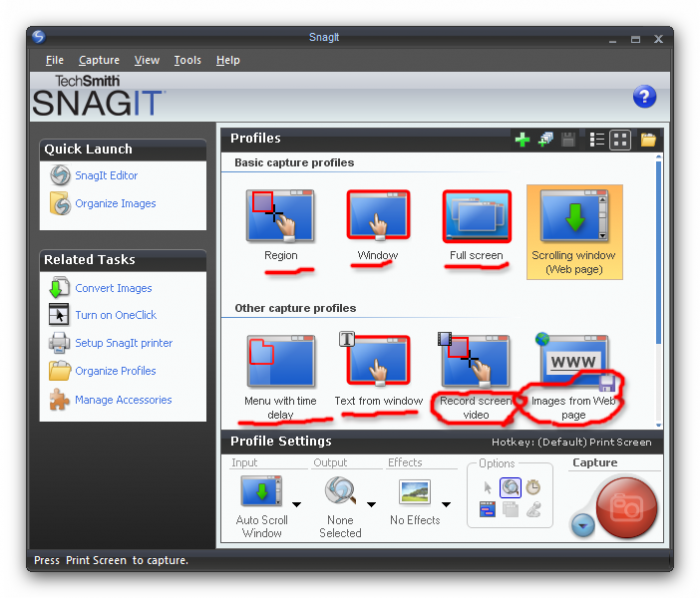
Task: Click the scroll up arrow in Profiles
Action: click(658, 157)
